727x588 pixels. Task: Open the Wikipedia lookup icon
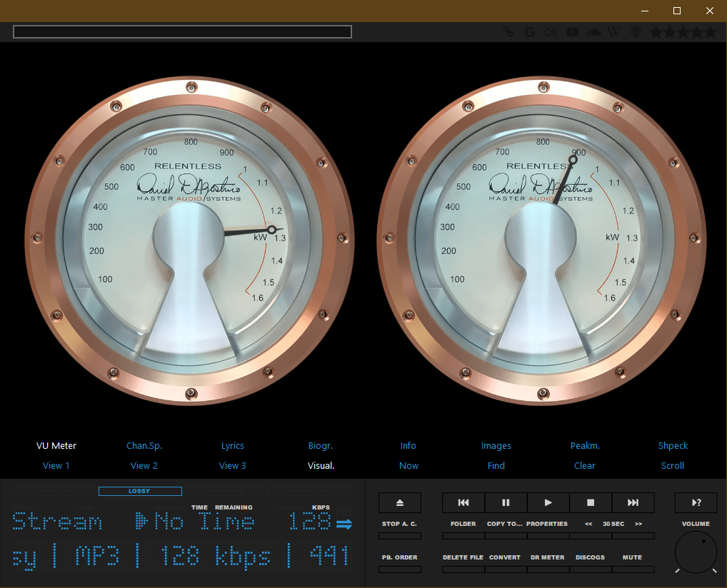pos(614,32)
